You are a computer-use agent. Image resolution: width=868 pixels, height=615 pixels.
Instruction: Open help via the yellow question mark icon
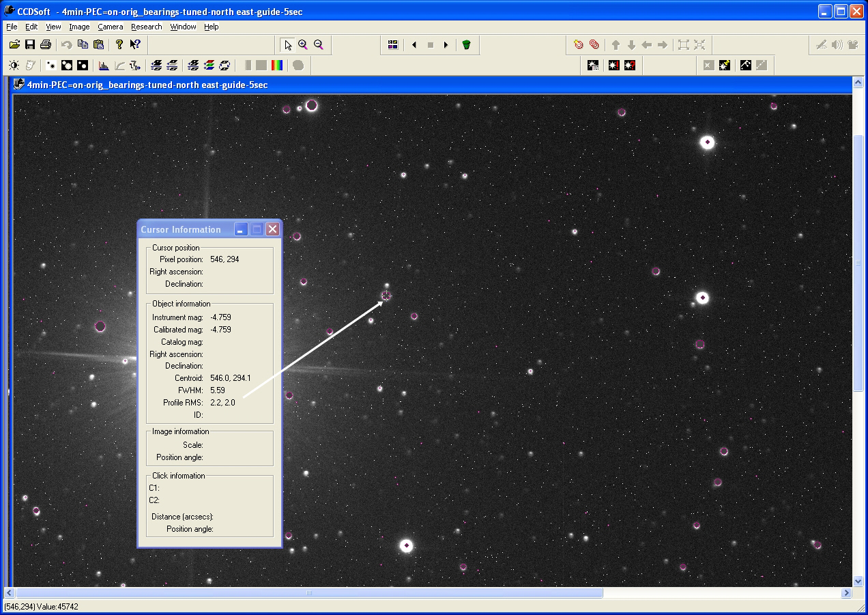119,44
